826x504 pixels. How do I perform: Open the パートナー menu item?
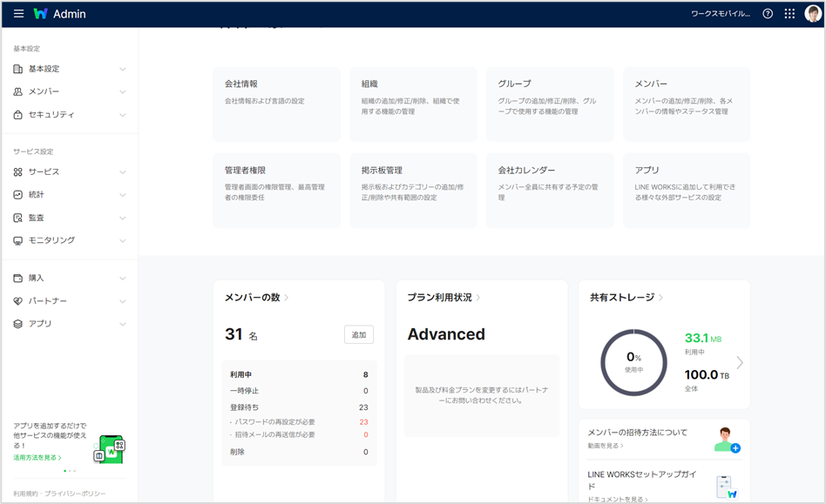47,301
